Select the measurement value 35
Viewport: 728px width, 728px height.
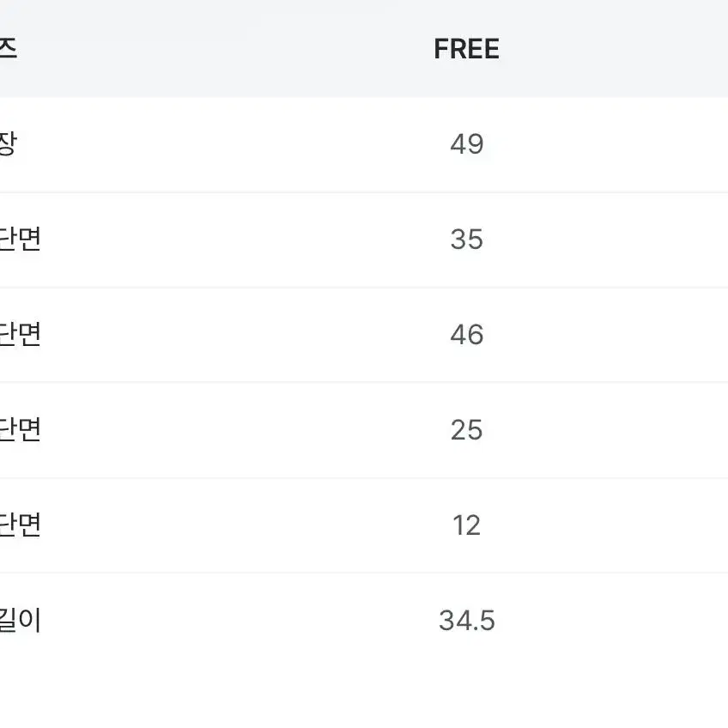click(467, 240)
